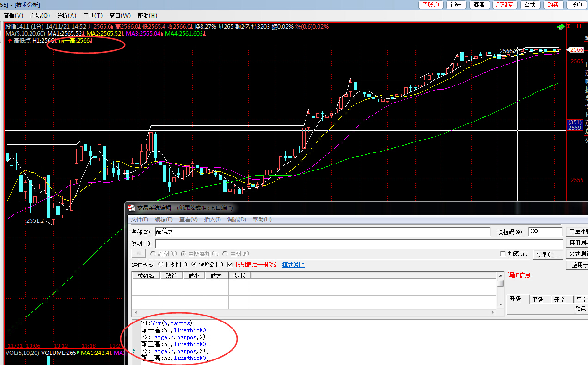Click the 名称 input field
The width and height of the screenshot is (588, 365).
pos(323,231)
